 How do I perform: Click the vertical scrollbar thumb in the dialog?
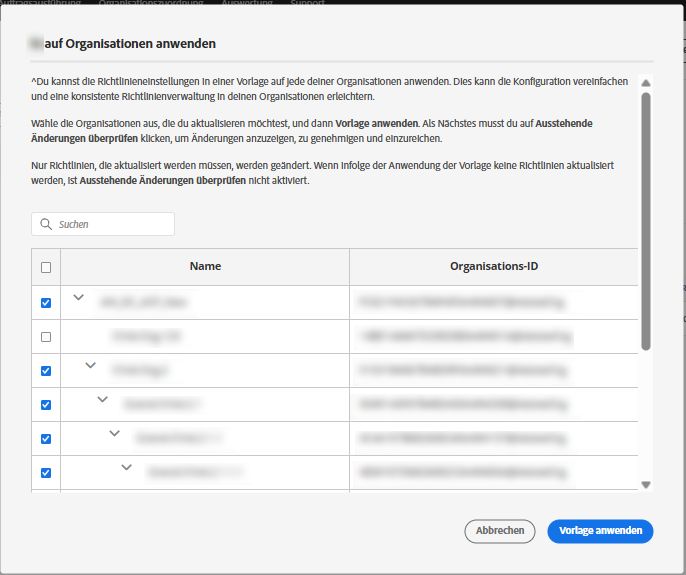click(646, 221)
